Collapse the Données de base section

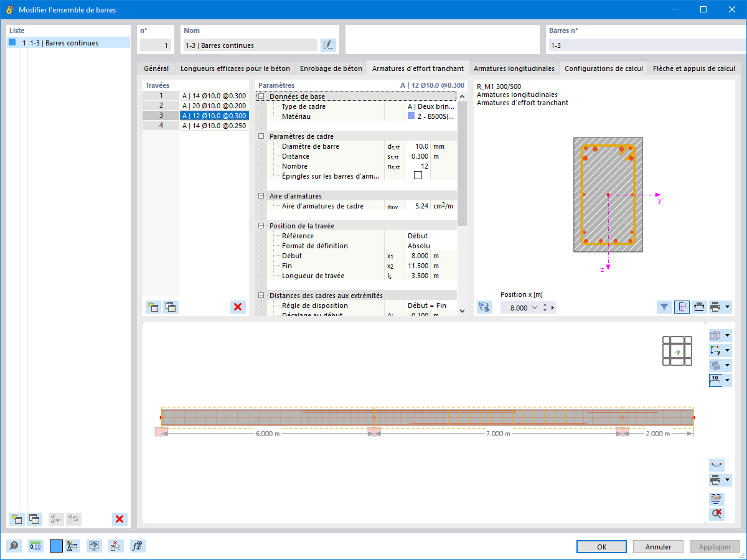(x=261, y=96)
